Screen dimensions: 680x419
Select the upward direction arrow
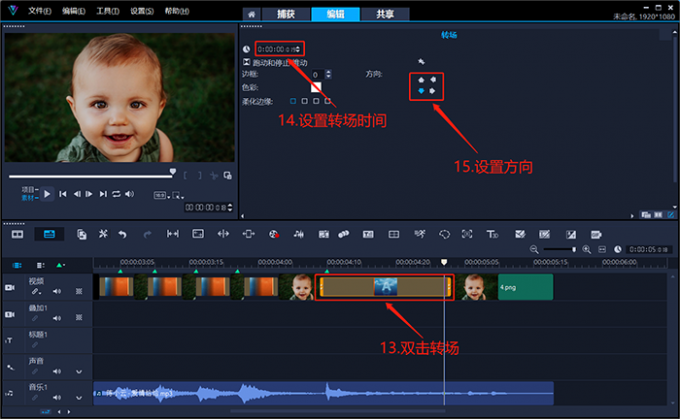pyautogui.click(x=421, y=80)
